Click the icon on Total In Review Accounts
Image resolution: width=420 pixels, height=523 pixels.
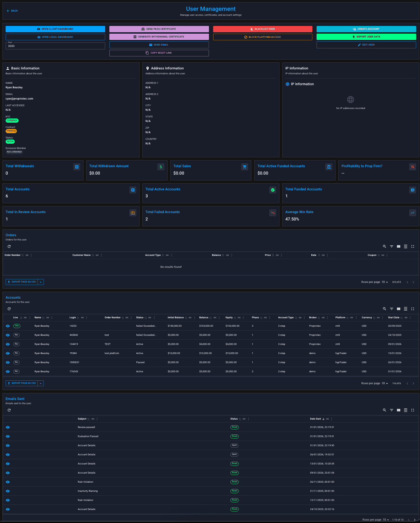click(133, 213)
